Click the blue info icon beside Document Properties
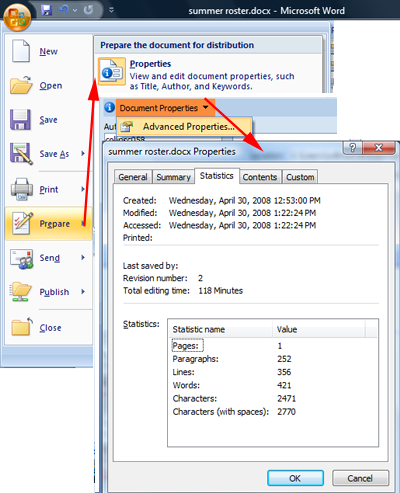 [x=109, y=107]
